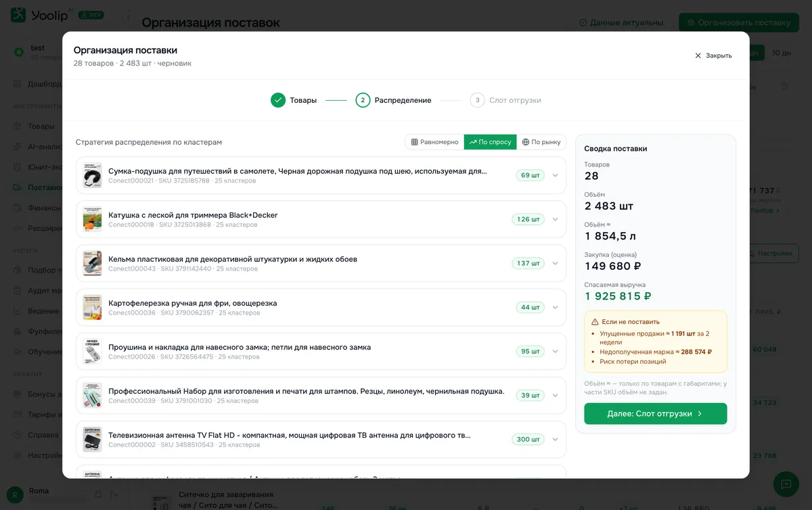
Task: Click the 300 шт quantity badge
Action: 528,440
